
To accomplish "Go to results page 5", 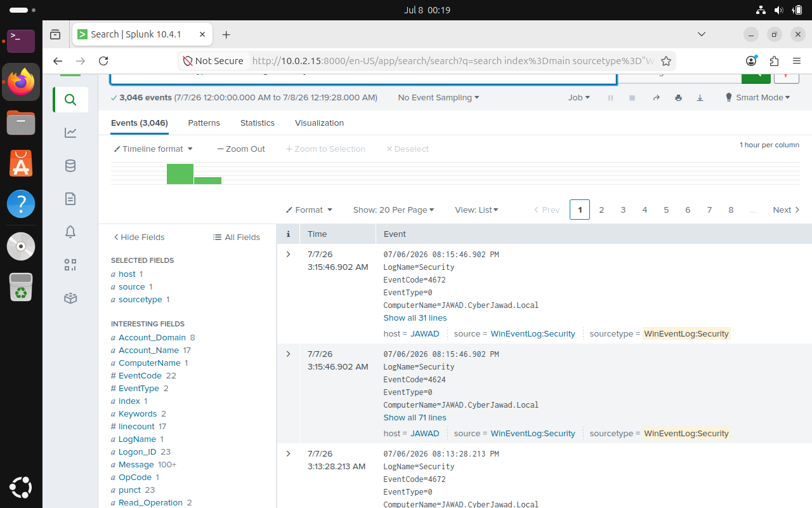I will coord(666,210).
